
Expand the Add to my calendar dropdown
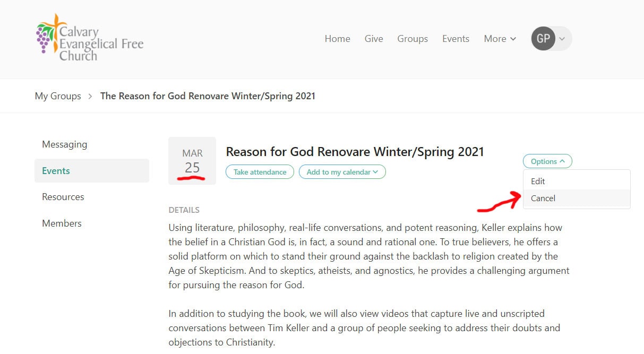click(342, 172)
